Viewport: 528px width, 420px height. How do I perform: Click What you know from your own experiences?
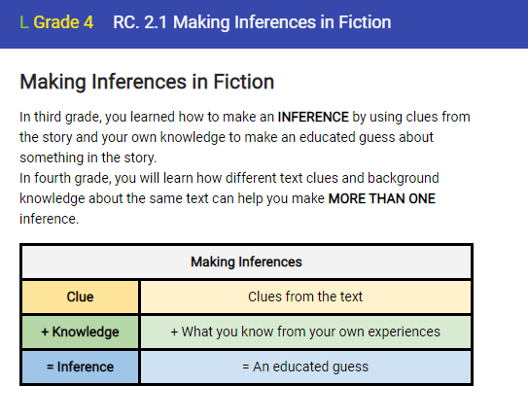coord(305,332)
